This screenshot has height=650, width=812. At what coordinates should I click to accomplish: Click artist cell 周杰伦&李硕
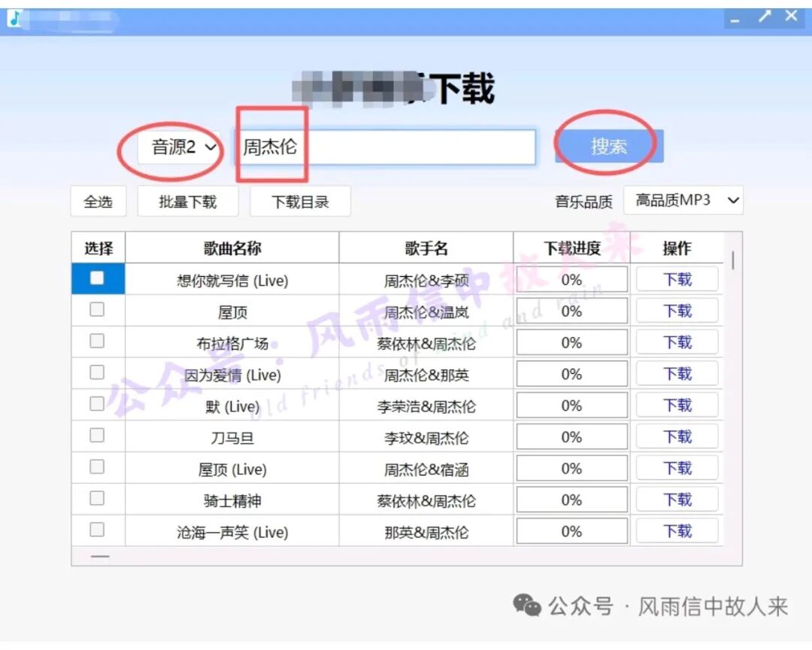(x=426, y=281)
